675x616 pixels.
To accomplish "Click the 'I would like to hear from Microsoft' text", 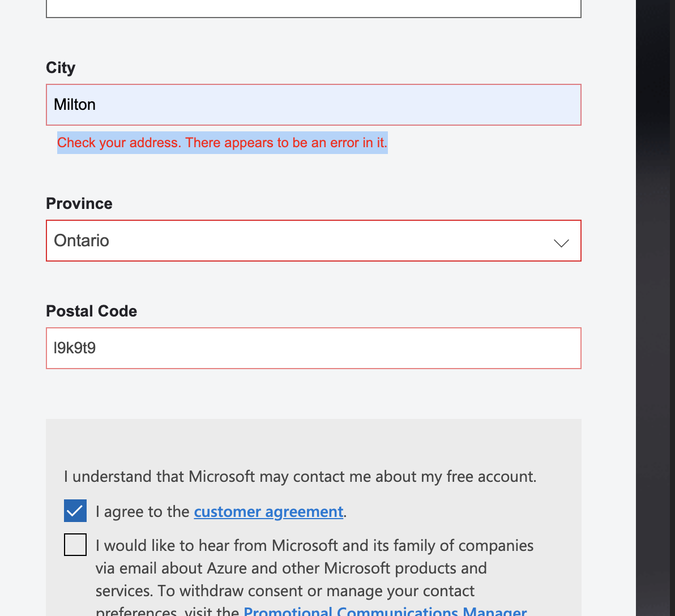I will pos(314,546).
